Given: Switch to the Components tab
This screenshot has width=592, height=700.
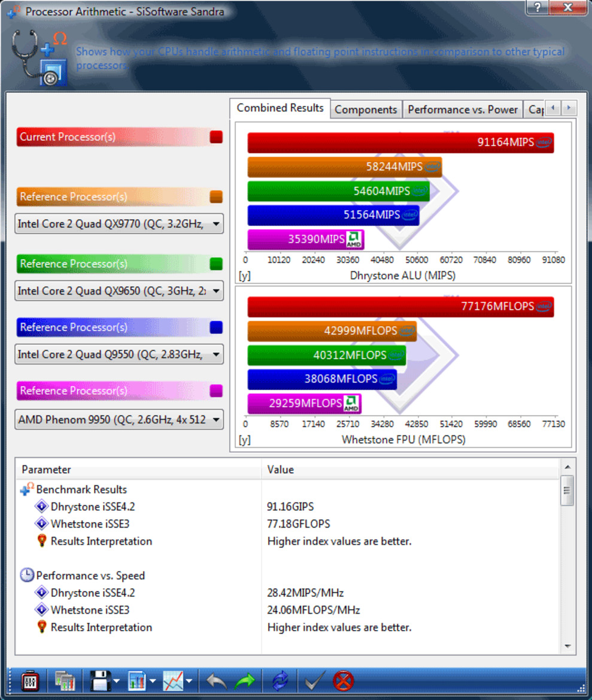Looking at the screenshot, I should 366,110.
